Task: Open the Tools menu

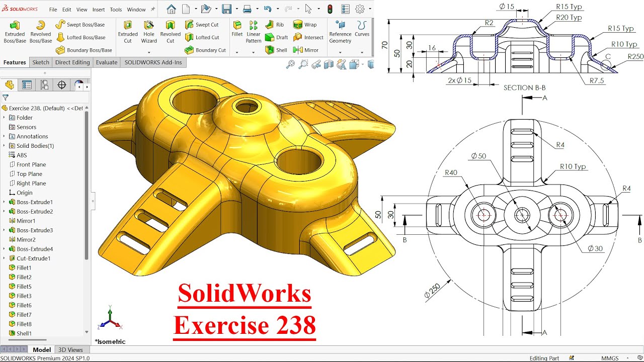Action: coord(116,10)
